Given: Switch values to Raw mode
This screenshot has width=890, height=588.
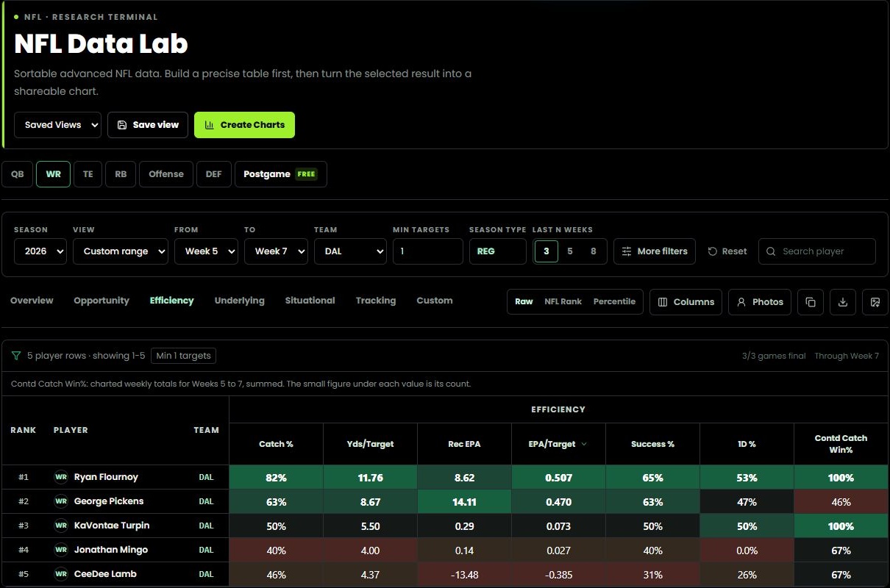Looking at the screenshot, I should (x=524, y=302).
